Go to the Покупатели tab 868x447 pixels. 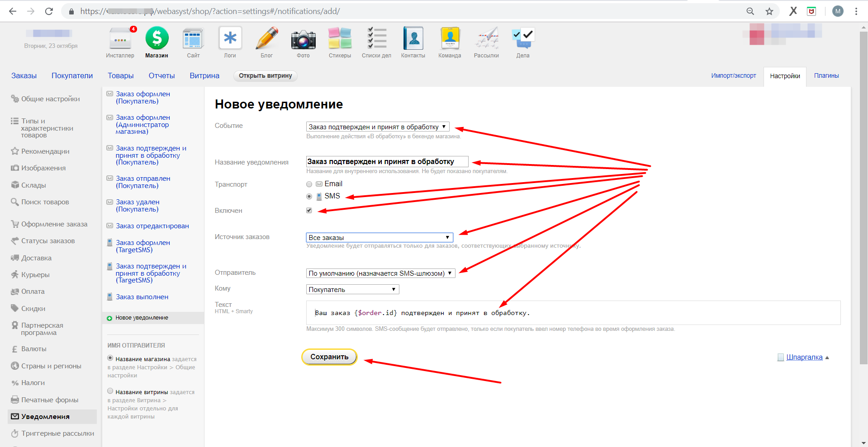(x=72, y=76)
